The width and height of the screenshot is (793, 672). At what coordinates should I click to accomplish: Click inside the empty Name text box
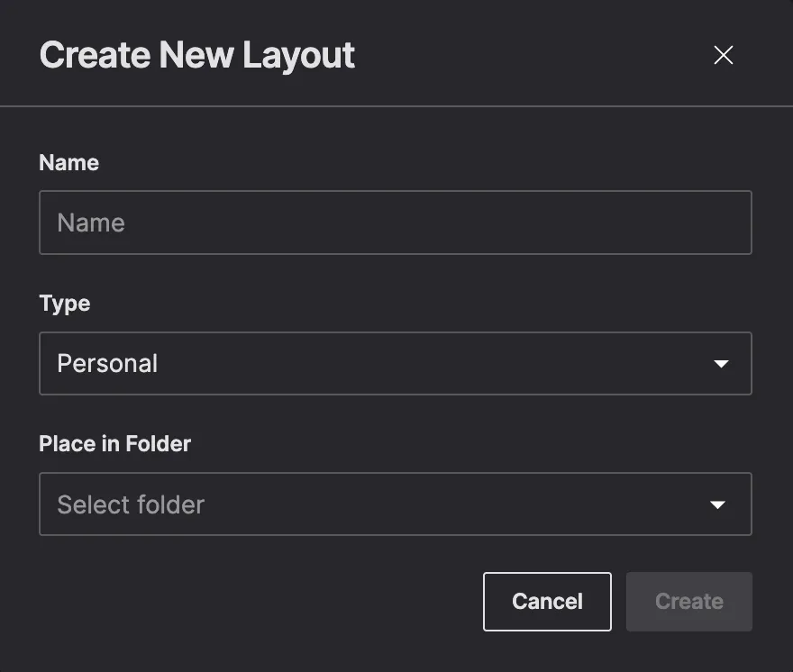coord(395,222)
